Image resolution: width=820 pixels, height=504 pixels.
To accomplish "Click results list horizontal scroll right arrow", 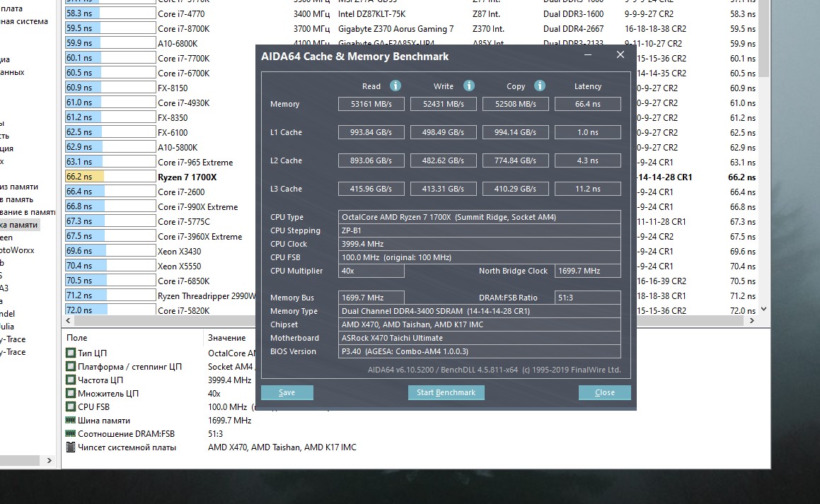I will 752,321.
